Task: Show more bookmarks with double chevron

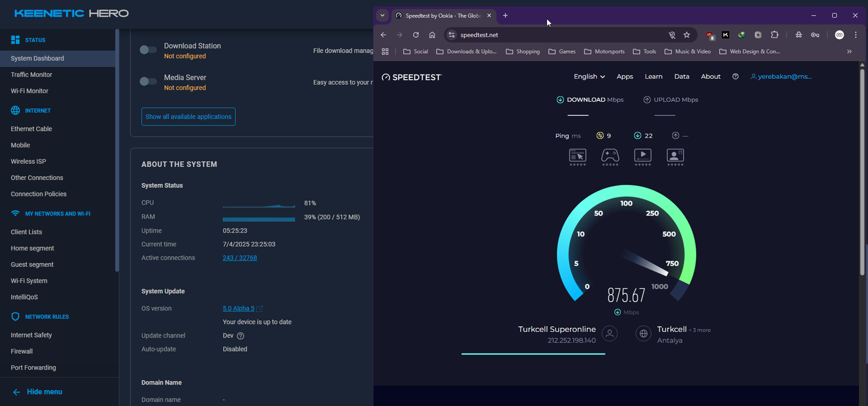Action: pyautogui.click(x=849, y=52)
